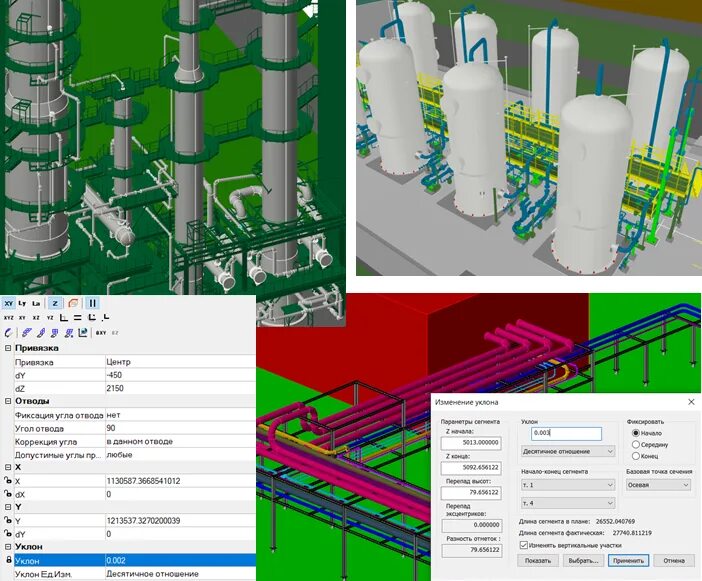Click the corner-with-globe coordinate system icon
The image size is (702, 581).
(83, 333)
